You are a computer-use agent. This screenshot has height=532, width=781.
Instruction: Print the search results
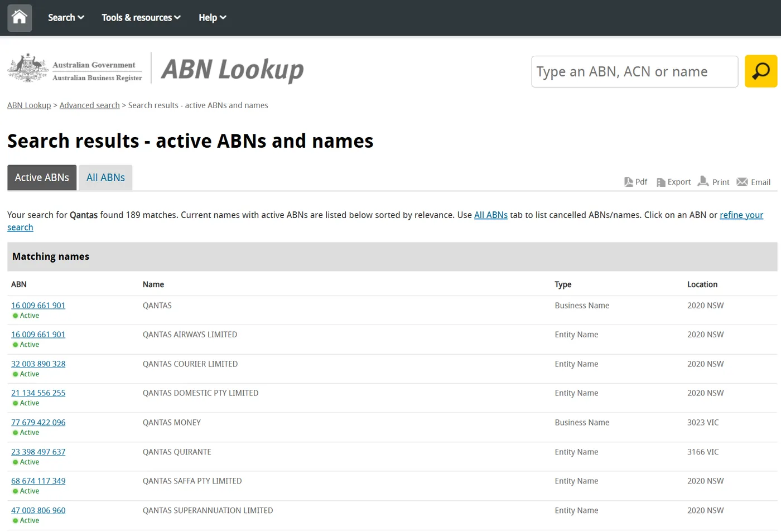[x=713, y=182]
